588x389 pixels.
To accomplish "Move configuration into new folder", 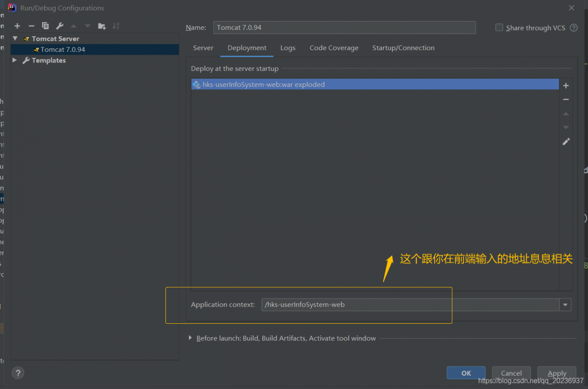I will (102, 26).
